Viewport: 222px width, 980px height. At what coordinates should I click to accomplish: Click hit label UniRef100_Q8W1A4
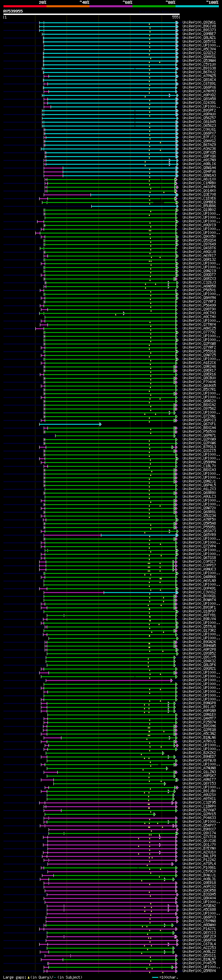pos(199,168)
